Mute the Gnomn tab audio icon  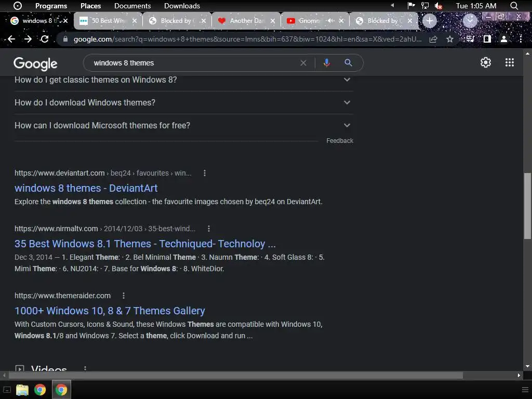click(x=330, y=21)
